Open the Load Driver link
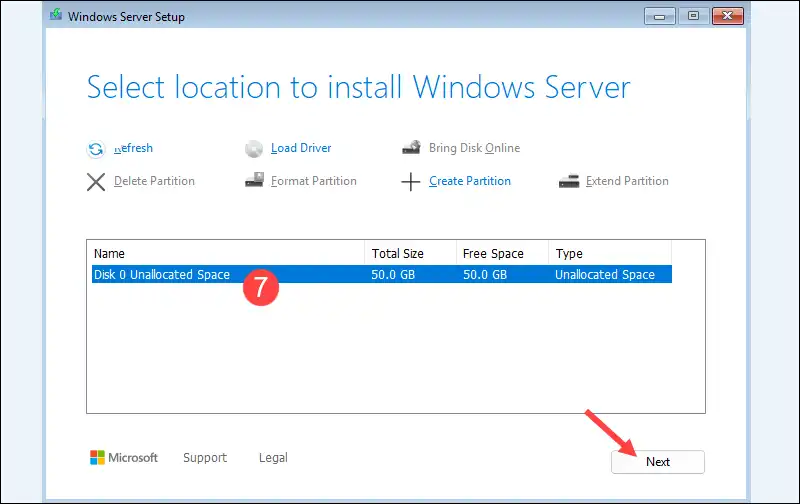800x504 pixels. (x=301, y=148)
